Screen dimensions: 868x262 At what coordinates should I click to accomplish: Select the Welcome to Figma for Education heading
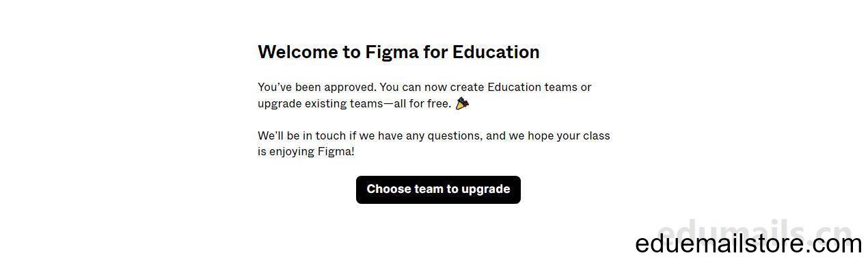pos(398,52)
